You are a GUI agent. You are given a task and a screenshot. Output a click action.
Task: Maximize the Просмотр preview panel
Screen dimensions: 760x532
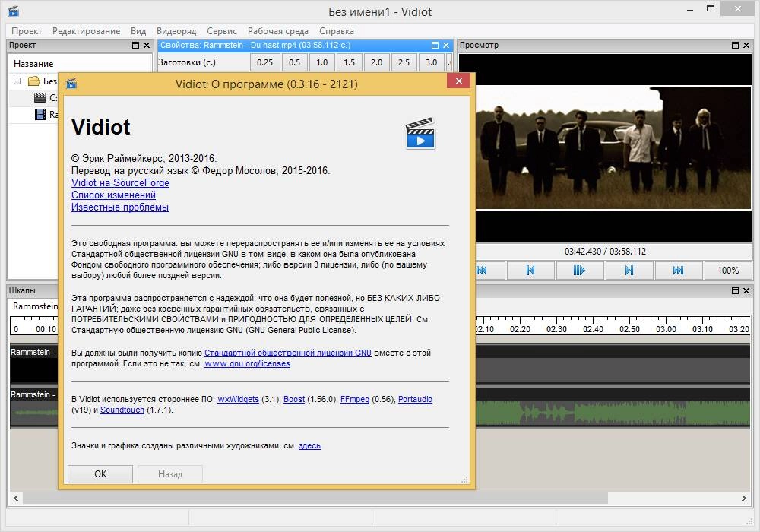pos(735,45)
